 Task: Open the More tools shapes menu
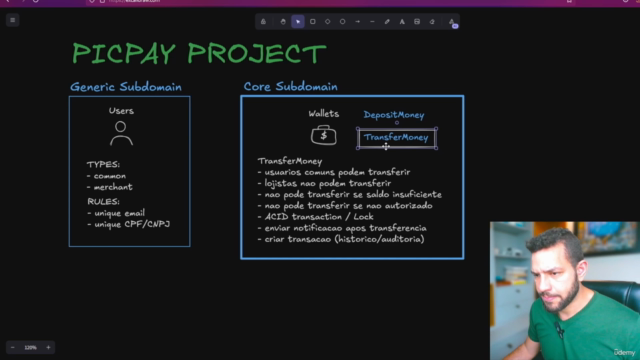(452, 22)
